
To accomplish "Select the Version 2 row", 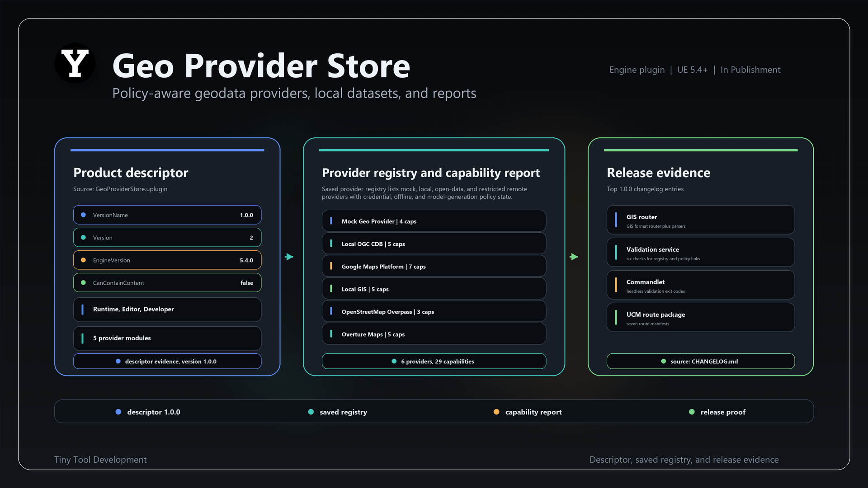I will click(x=167, y=238).
